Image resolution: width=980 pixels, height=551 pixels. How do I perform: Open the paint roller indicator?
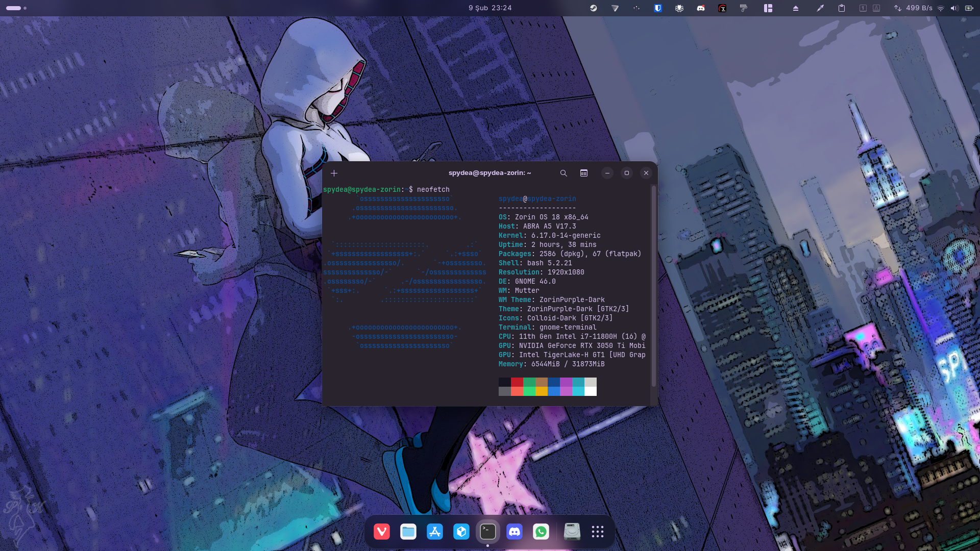click(x=744, y=8)
